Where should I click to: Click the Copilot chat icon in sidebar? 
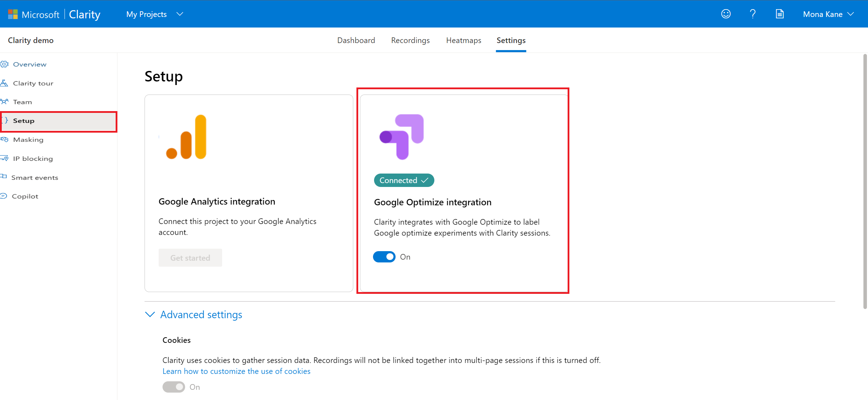tap(4, 196)
